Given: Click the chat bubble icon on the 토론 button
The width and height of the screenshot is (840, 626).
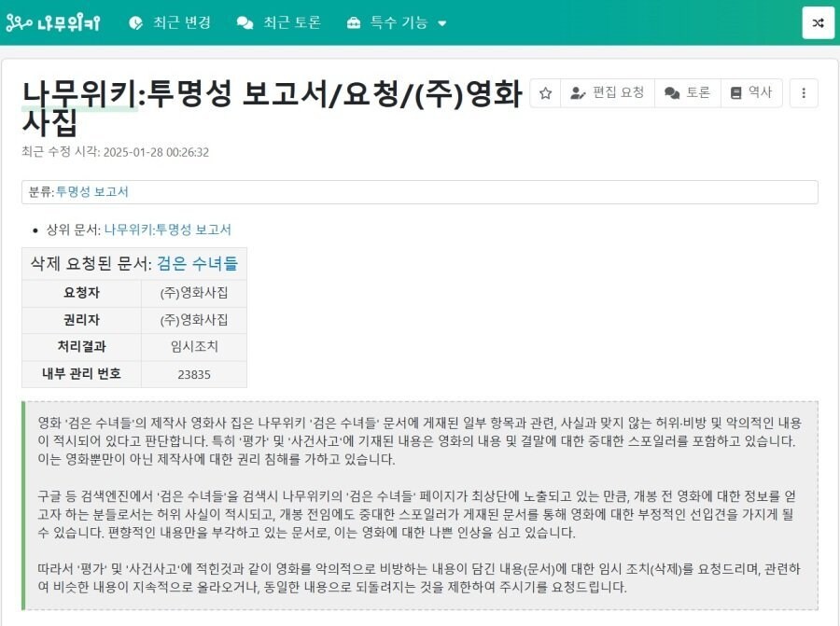Looking at the screenshot, I should pyautogui.click(x=673, y=93).
